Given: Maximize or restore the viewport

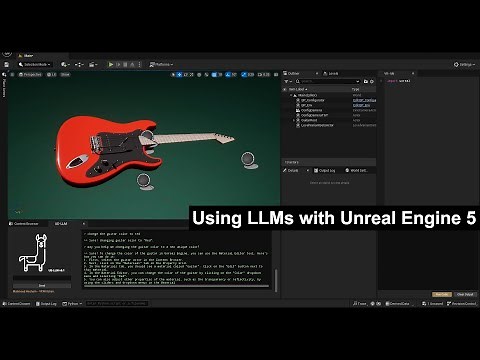Looking at the screenshot, I should pos(276,74).
